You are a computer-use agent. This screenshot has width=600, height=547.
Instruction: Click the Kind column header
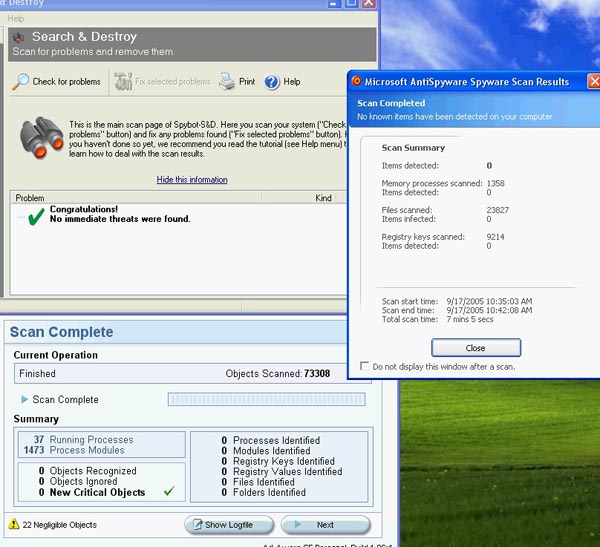323,198
